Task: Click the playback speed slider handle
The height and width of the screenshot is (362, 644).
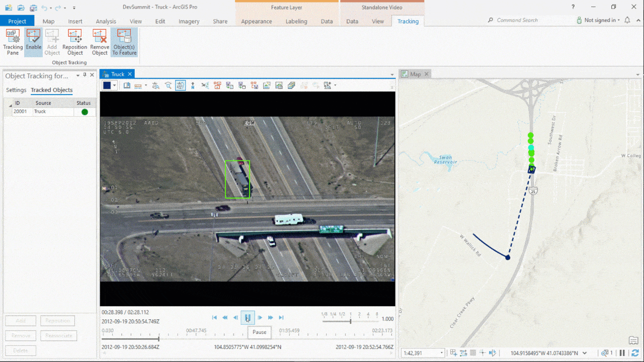Action: click(x=351, y=321)
